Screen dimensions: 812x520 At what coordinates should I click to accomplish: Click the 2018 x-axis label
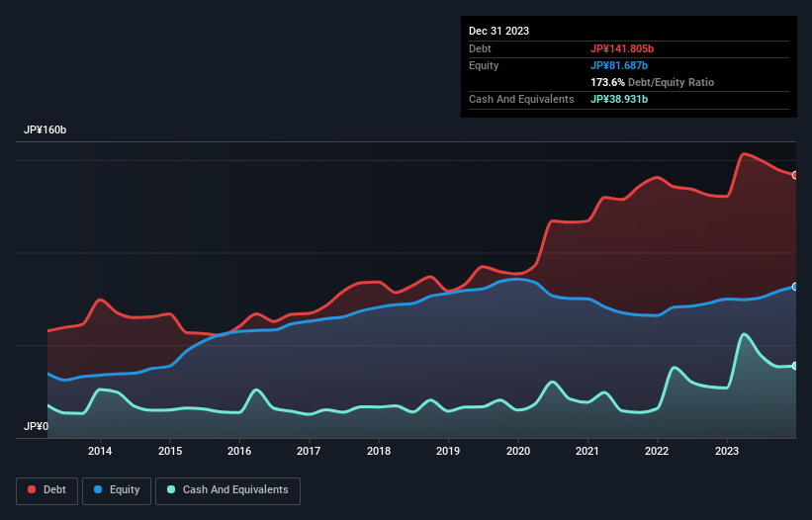coord(379,451)
